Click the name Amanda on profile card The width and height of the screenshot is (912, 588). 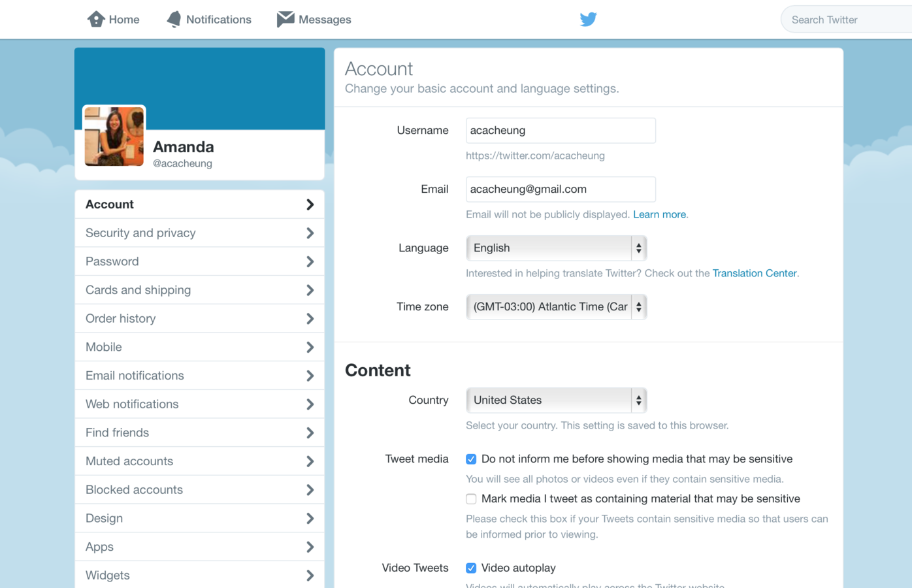pos(184,147)
